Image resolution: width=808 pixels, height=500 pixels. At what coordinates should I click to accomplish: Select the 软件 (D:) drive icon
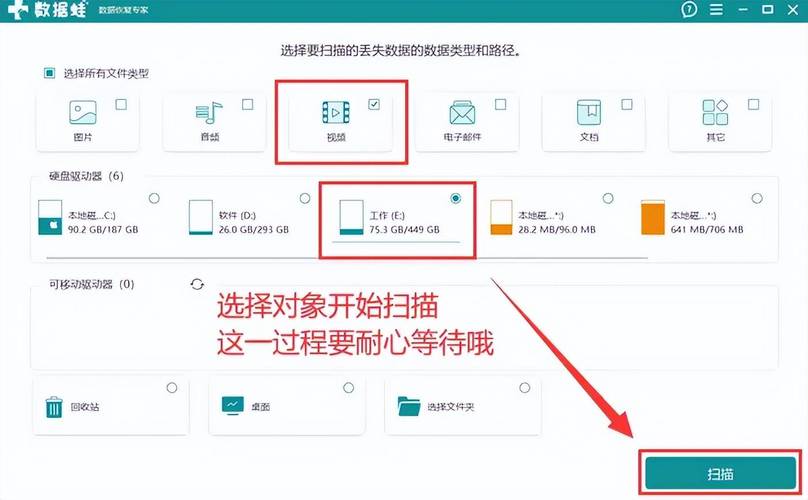200,218
